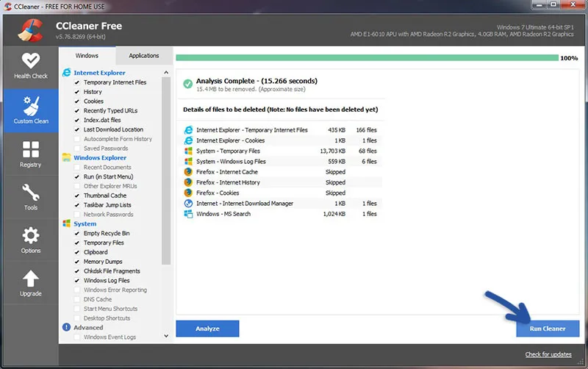Viewport: 588px width, 369px height.
Task: Click the MS Search result icon
Action: [x=188, y=214]
